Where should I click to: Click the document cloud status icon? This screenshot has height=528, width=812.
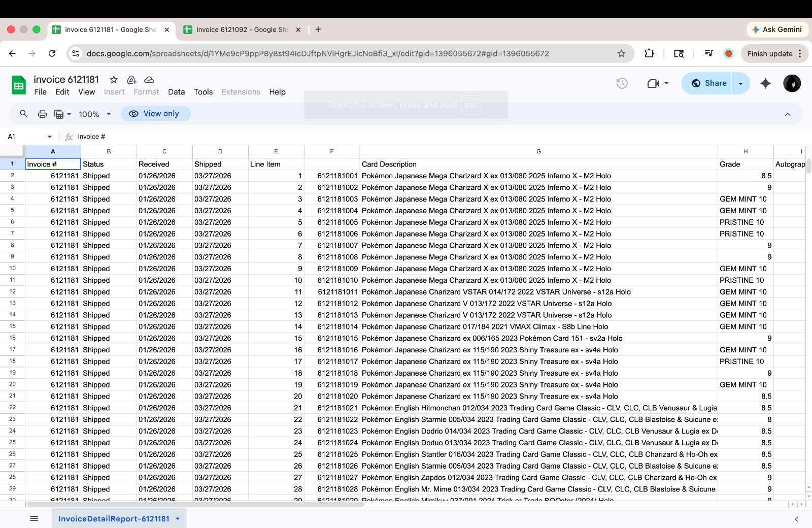[149, 80]
